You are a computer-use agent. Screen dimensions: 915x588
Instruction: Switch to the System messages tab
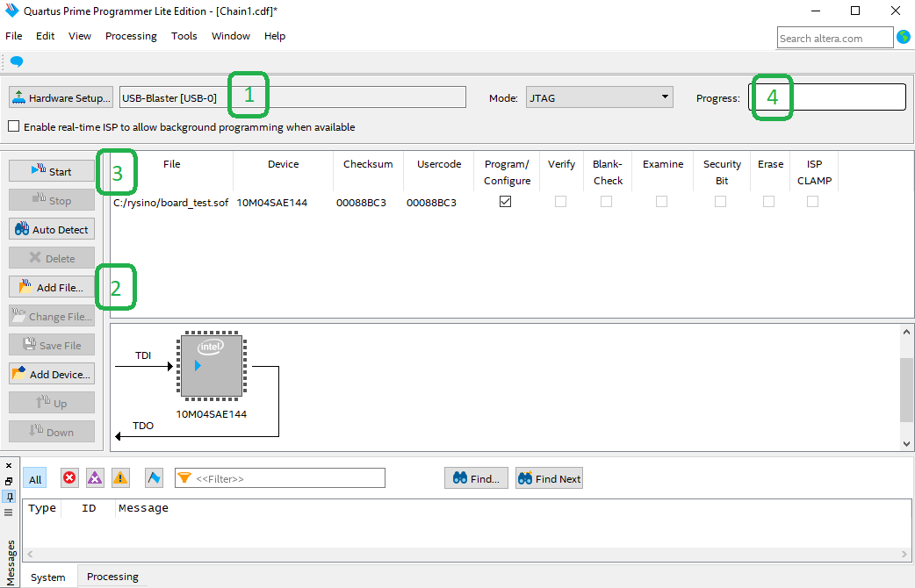click(47, 577)
